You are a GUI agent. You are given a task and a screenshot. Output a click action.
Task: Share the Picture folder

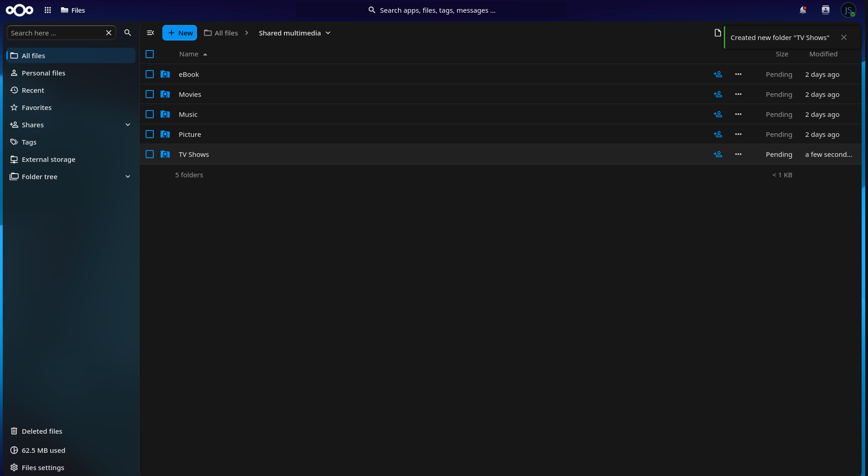pos(718,134)
